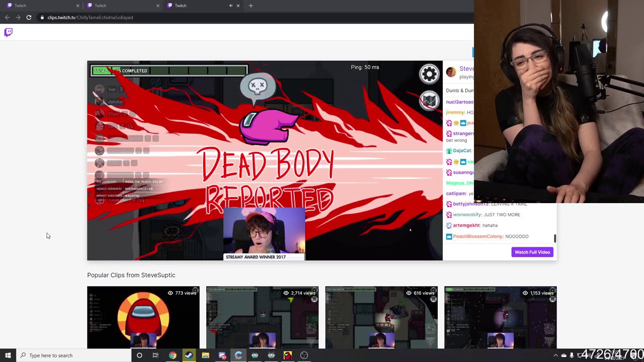The image size is (644, 362).
Task: Close the third Twitch tab
Action: pos(238,6)
